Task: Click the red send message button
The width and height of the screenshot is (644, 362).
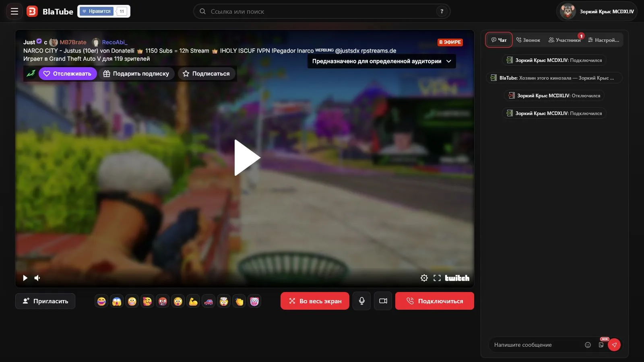Action: [614, 345]
